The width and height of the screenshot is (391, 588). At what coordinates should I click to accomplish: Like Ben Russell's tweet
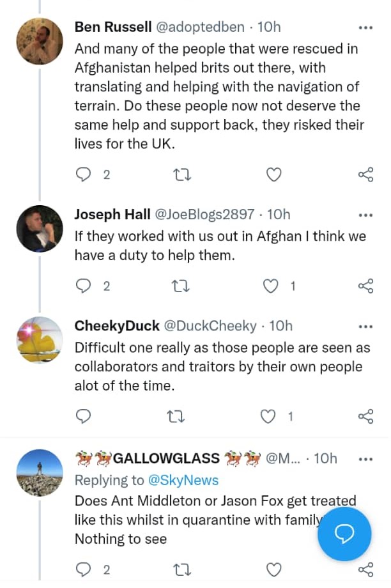tap(273, 174)
